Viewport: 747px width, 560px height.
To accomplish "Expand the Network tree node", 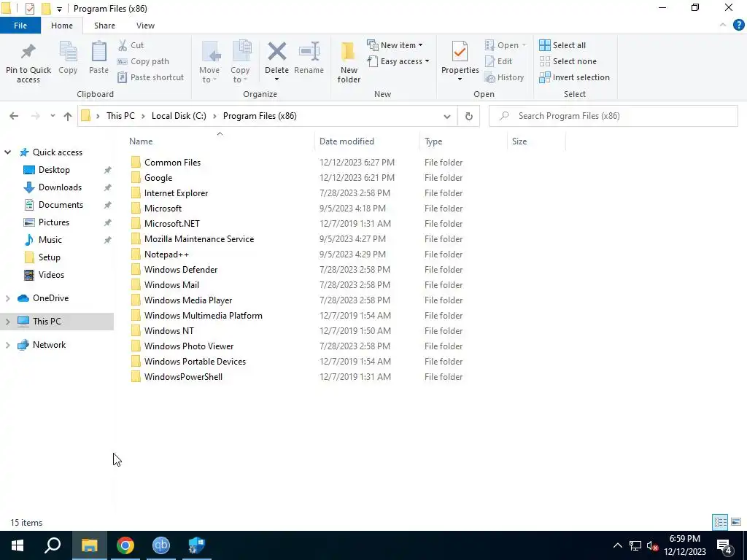I will coord(7,345).
